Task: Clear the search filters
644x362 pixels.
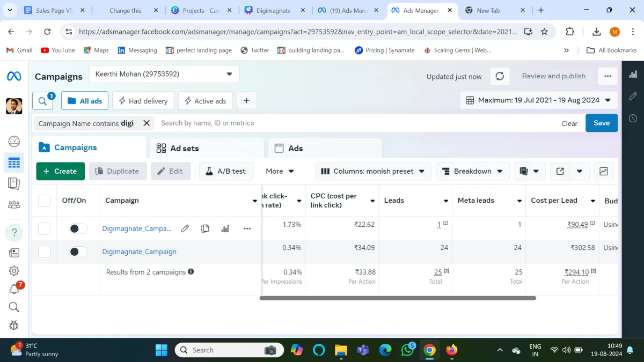Action: point(569,123)
